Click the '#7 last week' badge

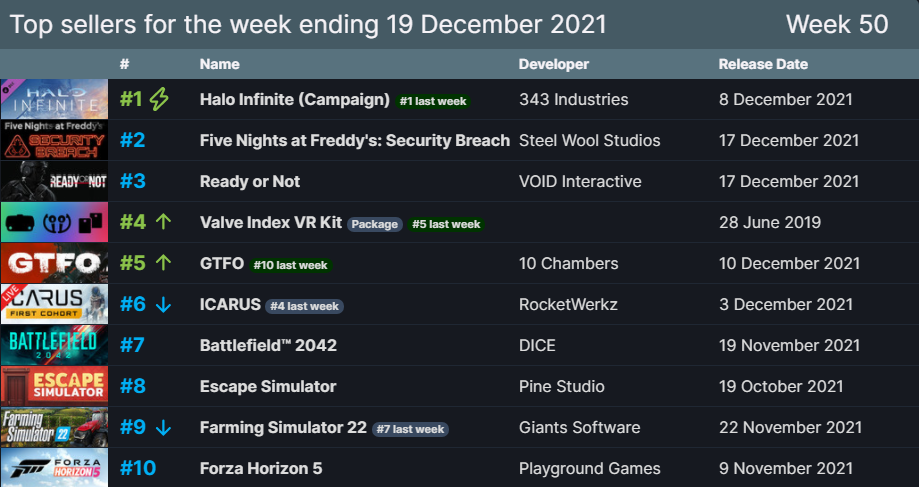(x=410, y=429)
